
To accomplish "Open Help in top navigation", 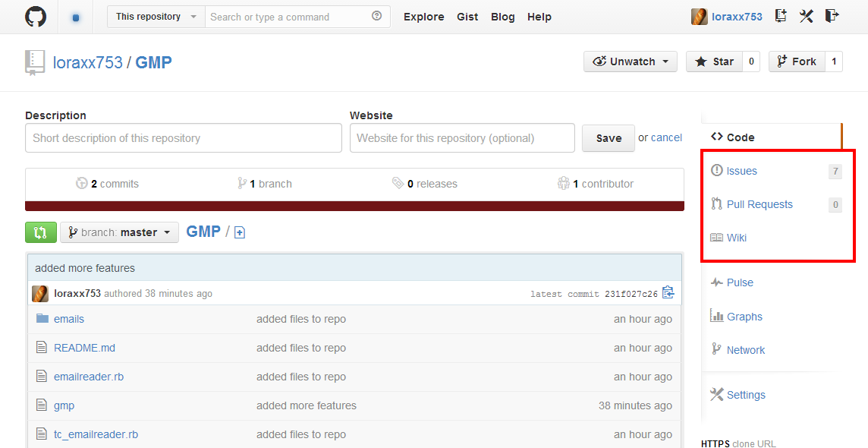I will tap(539, 17).
